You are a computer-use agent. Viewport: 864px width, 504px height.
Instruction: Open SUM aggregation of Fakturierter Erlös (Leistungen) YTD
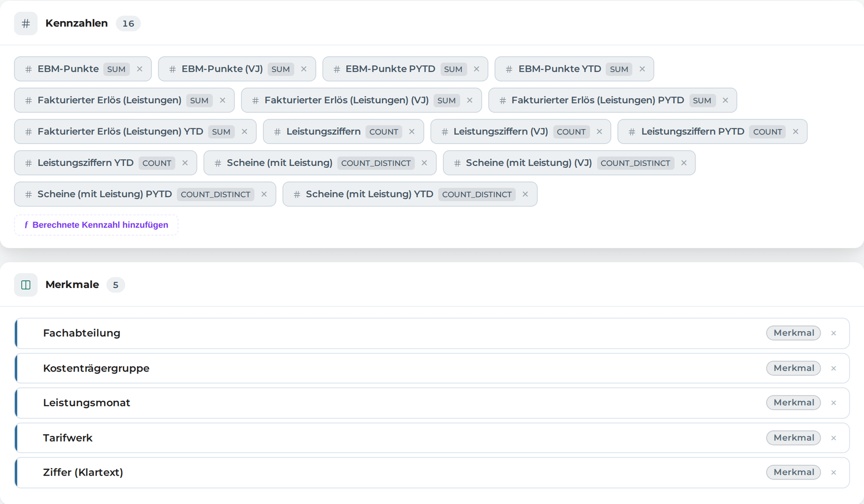(x=221, y=132)
